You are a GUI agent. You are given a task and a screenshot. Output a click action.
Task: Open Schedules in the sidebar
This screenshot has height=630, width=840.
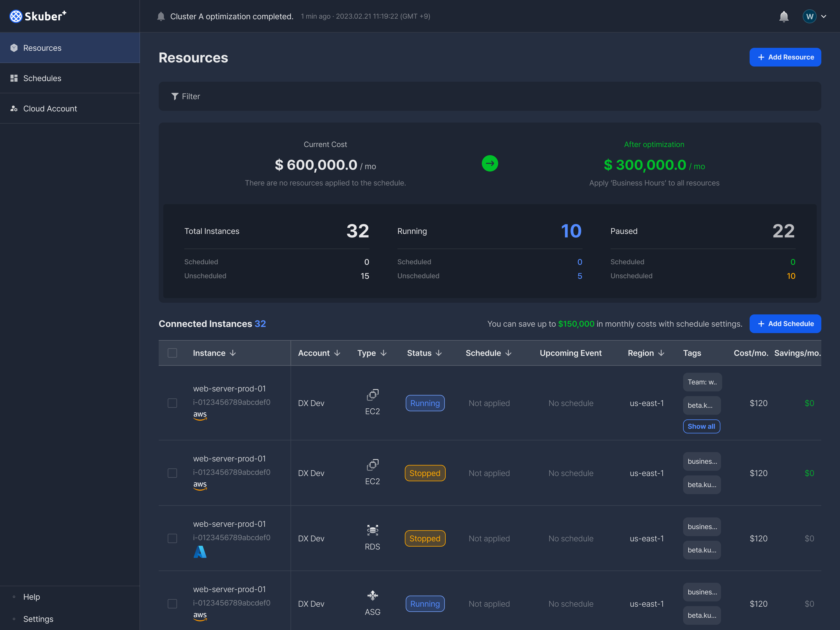pyautogui.click(x=42, y=78)
